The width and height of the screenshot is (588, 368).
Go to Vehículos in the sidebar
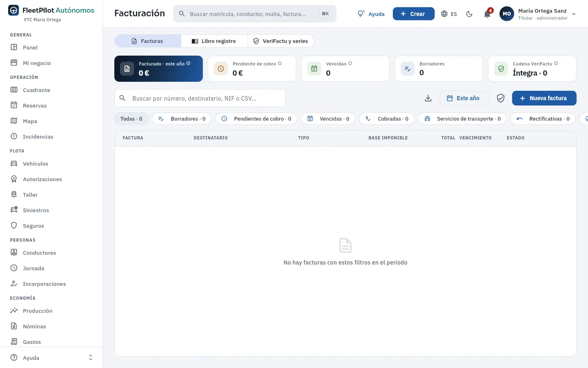point(51,164)
